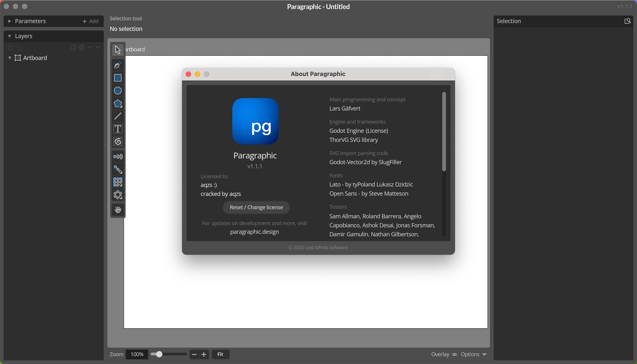Toggle the mask icon in Layers header
The image size is (637, 364).
pos(81,47)
